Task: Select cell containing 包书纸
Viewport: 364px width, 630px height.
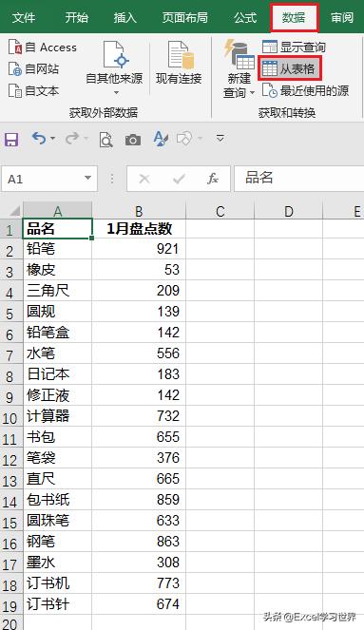Action: pyautogui.click(x=58, y=500)
